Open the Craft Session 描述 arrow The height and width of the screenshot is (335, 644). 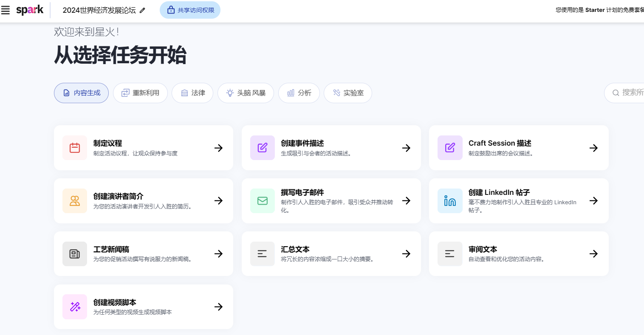tap(593, 148)
